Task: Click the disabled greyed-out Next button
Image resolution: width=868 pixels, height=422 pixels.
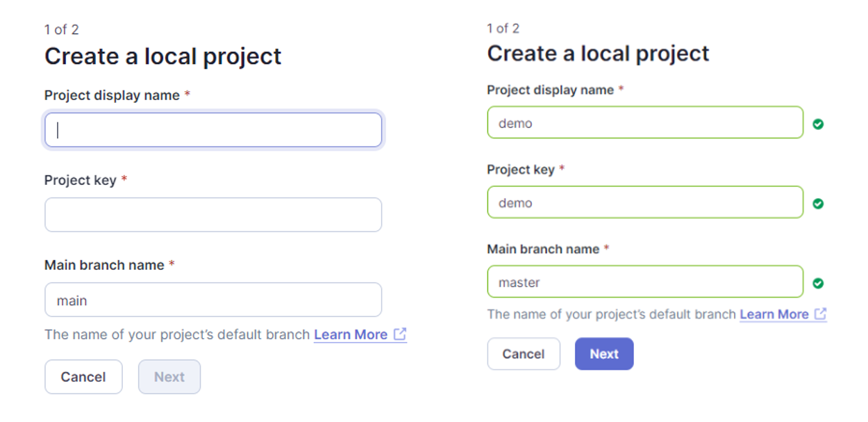Action: (x=169, y=377)
